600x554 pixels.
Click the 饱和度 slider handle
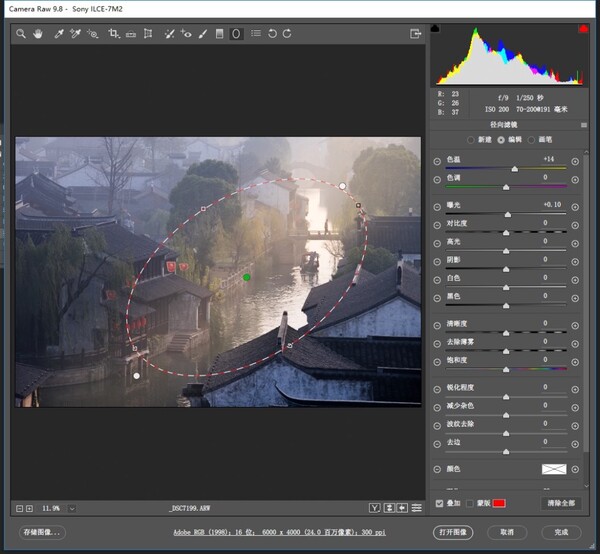click(506, 369)
